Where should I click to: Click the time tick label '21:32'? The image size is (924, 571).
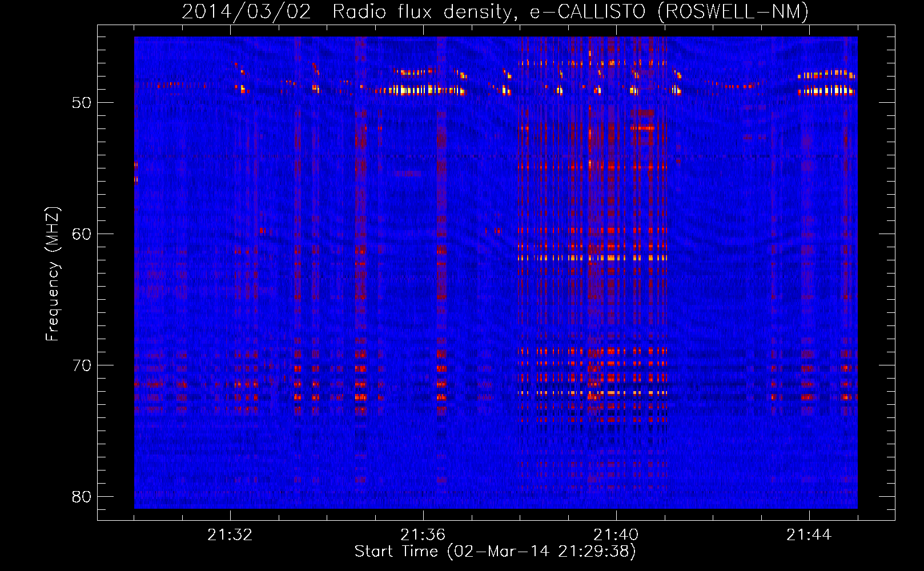(230, 535)
